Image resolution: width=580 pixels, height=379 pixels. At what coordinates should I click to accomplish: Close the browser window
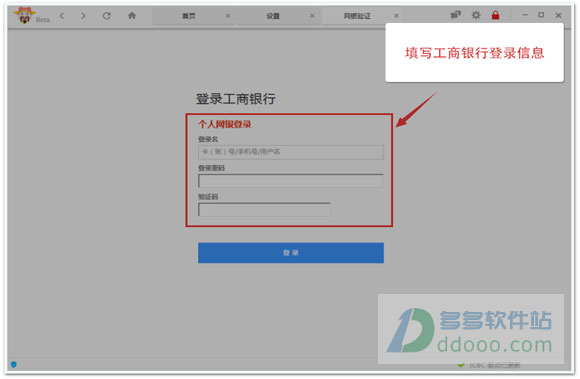(x=558, y=15)
